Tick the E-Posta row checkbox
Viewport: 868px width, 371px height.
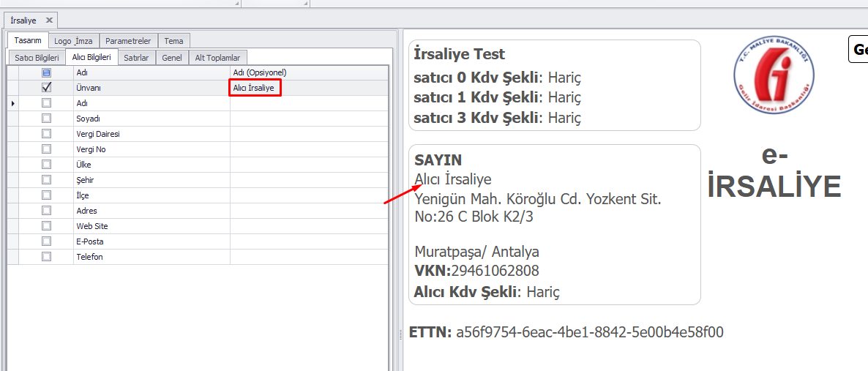tap(46, 241)
